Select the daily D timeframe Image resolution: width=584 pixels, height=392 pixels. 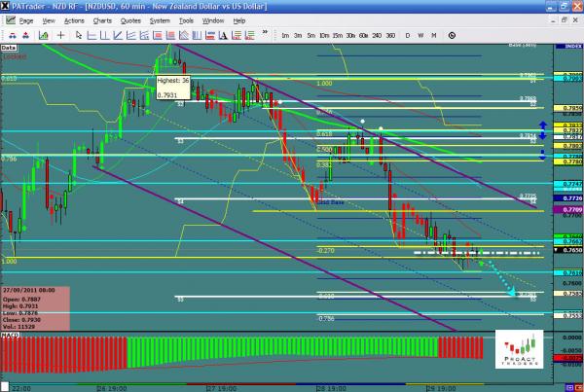(x=406, y=36)
